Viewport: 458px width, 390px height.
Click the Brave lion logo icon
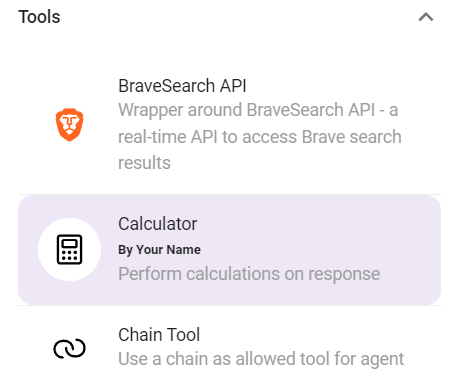69,124
